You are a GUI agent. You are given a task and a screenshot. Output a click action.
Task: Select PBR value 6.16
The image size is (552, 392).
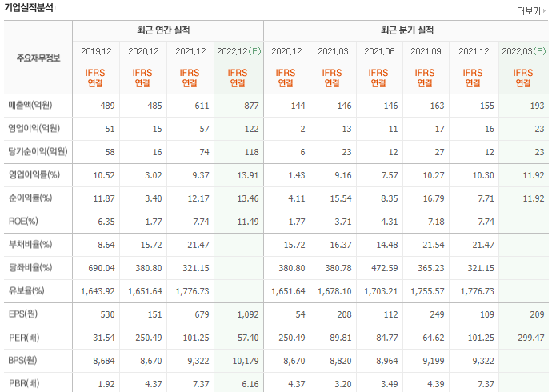(x=250, y=384)
